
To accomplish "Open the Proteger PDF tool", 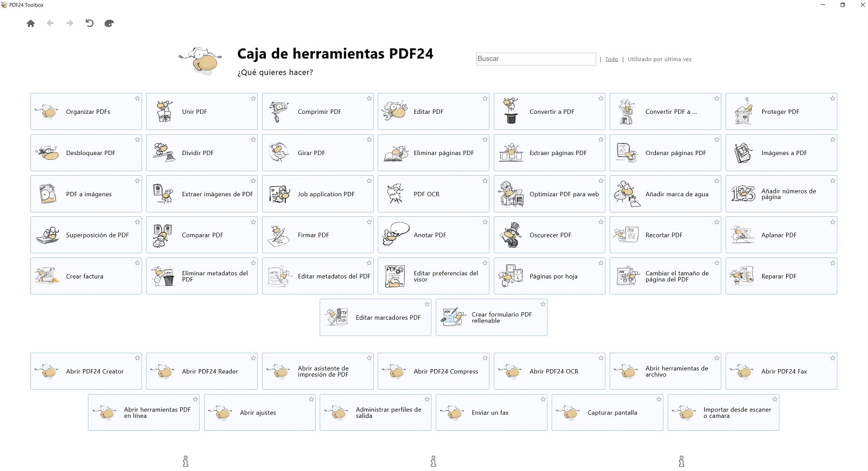I will [x=781, y=112].
